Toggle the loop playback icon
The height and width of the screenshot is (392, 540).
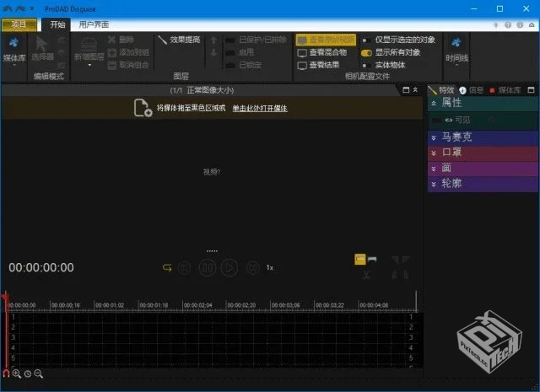167,267
